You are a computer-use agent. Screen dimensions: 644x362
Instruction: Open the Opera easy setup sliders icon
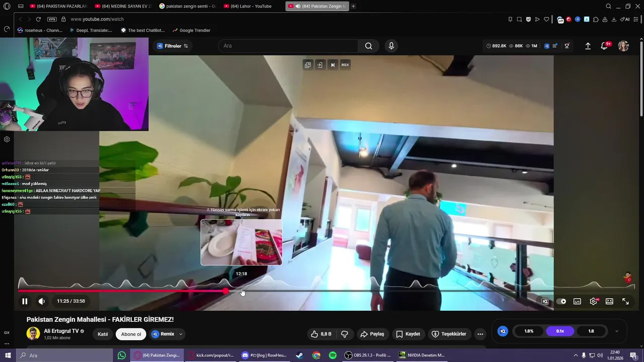(636, 19)
